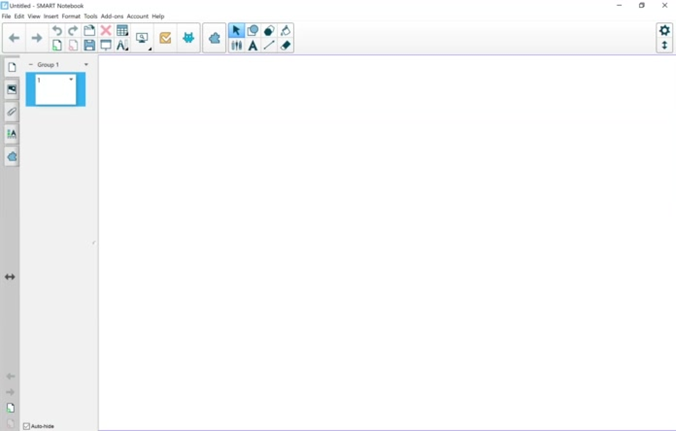Open the Attachments paperclip tab
The width and height of the screenshot is (676, 431).
click(11, 111)
